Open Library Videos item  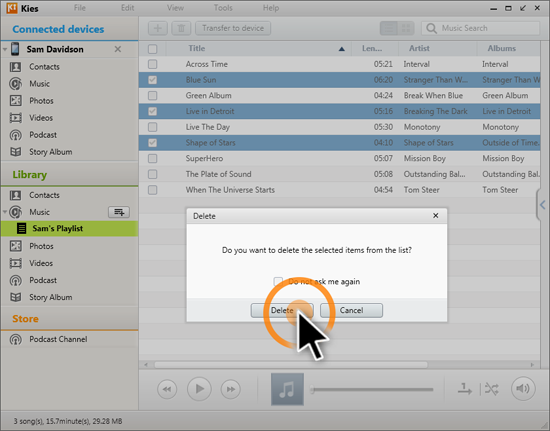41,263
